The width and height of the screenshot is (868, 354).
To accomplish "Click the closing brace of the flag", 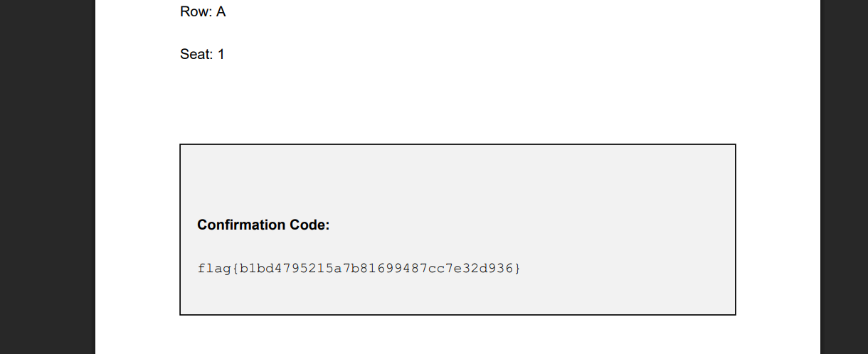I will click(x=517, y=269).
